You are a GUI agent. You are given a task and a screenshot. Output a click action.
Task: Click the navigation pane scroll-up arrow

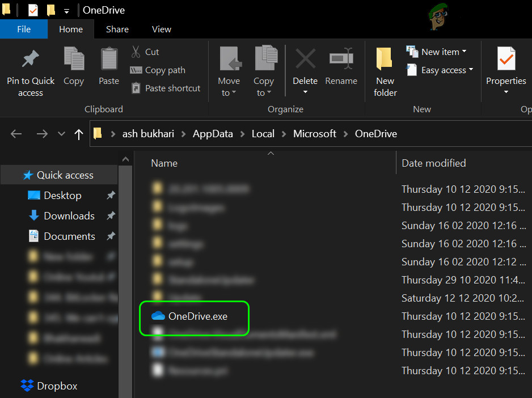click(125, 159)
